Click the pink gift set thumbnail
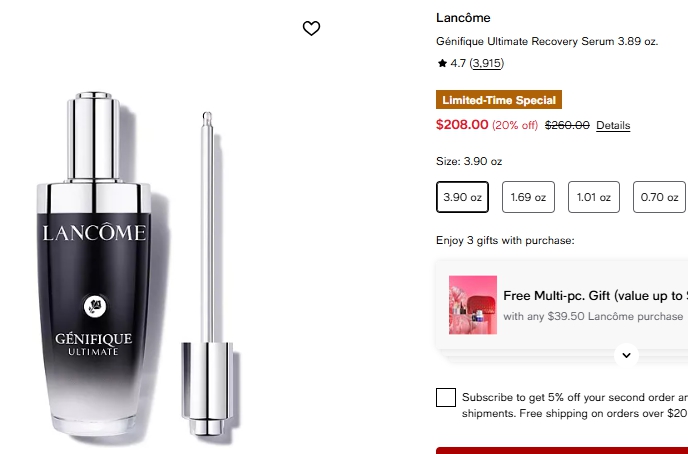The image size is (688, 454). (x=473, y=305)
